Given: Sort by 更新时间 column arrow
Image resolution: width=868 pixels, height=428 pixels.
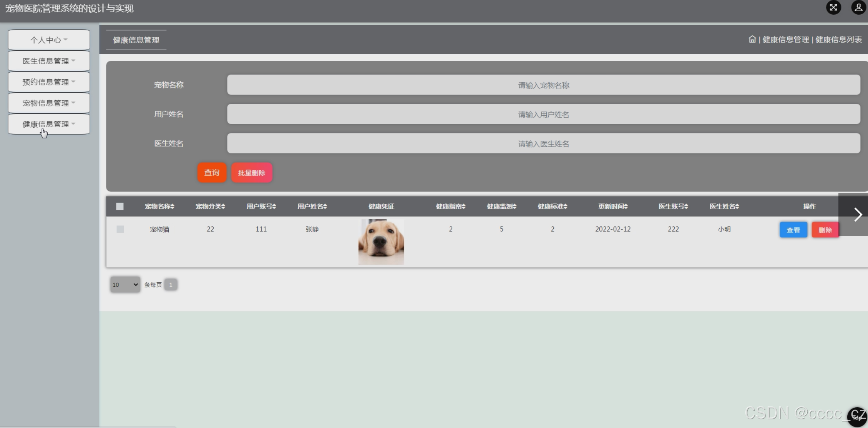Looking at the screenshot, I should coord(626,207).
